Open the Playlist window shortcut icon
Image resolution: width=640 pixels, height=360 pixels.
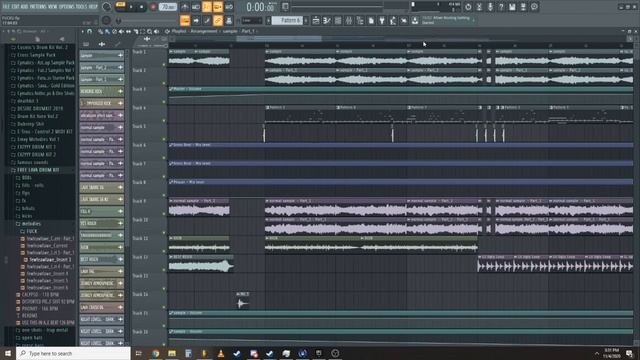pos(316,20)
